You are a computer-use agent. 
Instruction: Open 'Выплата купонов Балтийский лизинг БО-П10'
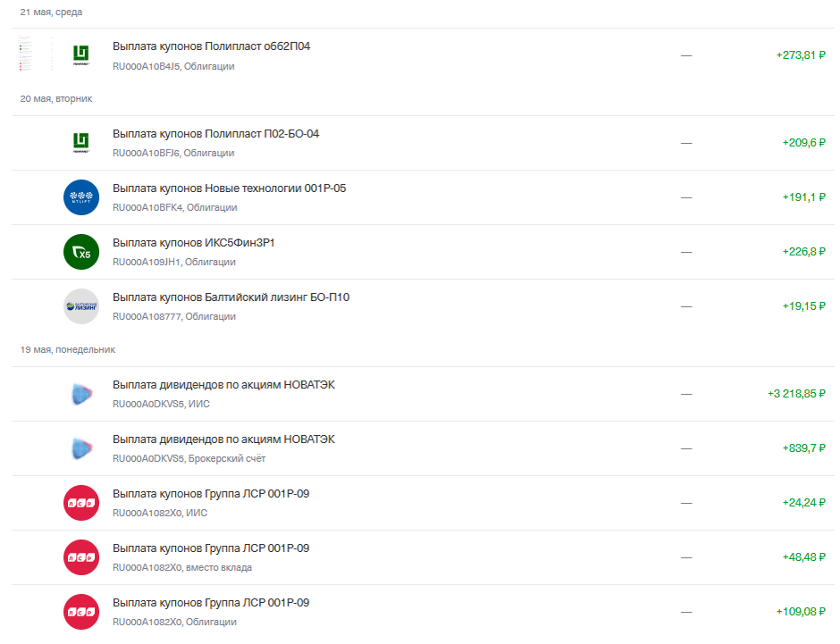click(x=231, y=297)
